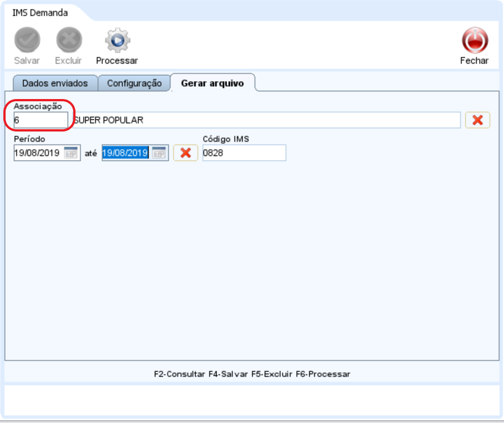Click the SUPER POPULAR name field
504x423 pixels.
(x=266, y=120)
